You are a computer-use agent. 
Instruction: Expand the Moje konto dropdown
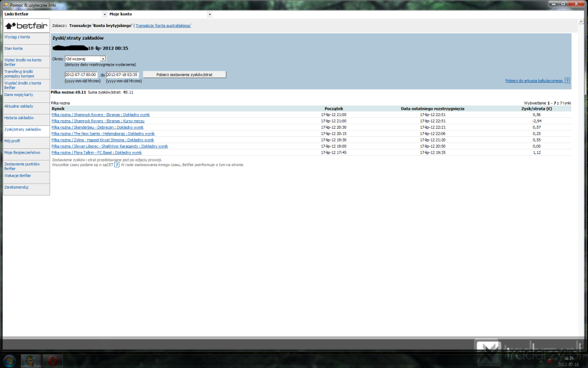210,14
